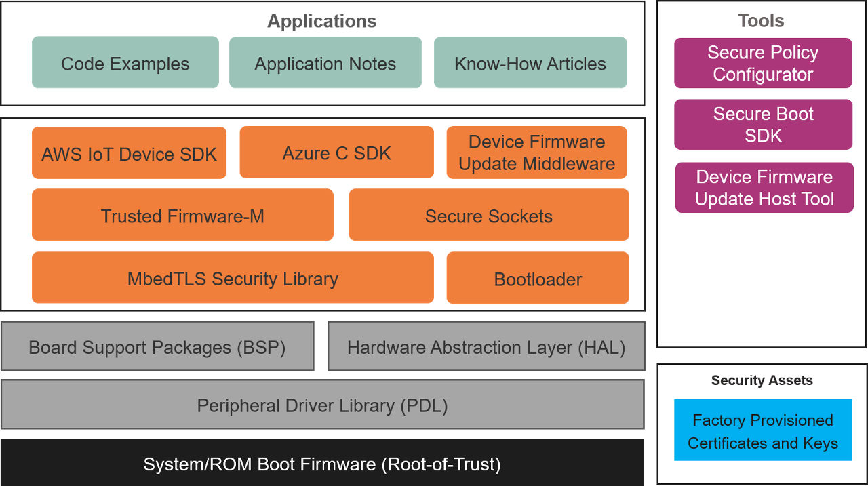Click Device Firmware Update Middleware block

(x=536, y=153)
